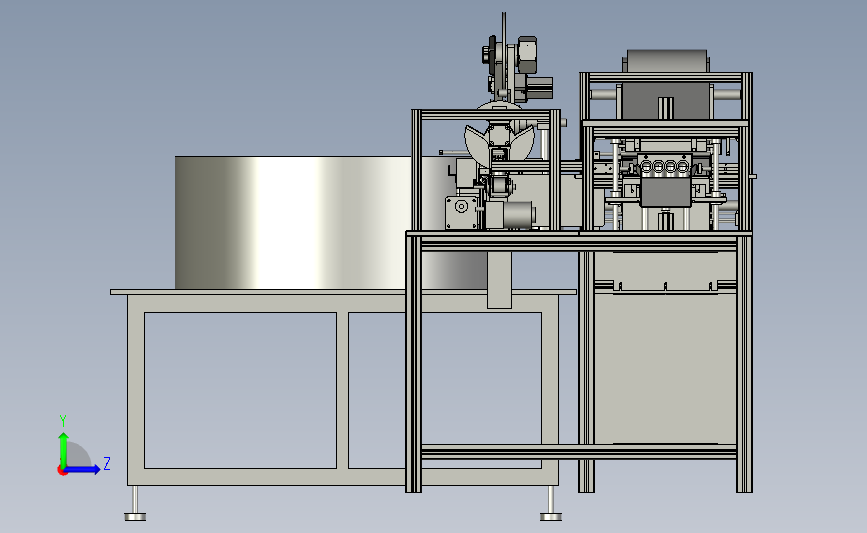Click the red origin ball of the axis triad
The image size is (867, 533).
pos(62,471)
